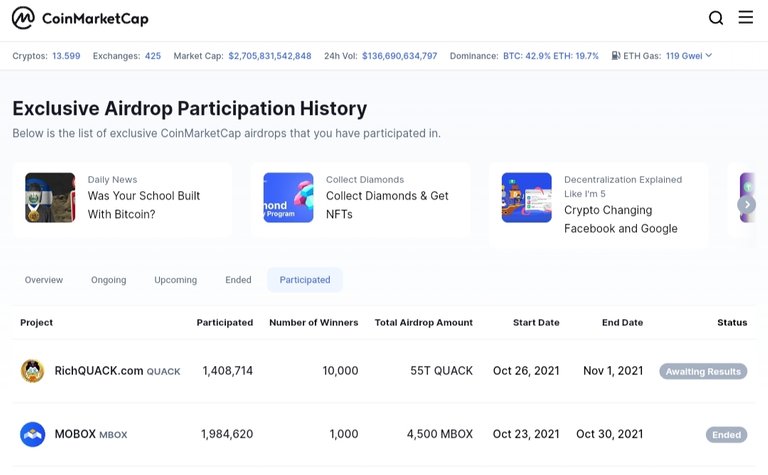Click the Nov 1, 2021 end date
Image resolution: width=768 pixels, height=475 pixels.
tap(613, 371)
